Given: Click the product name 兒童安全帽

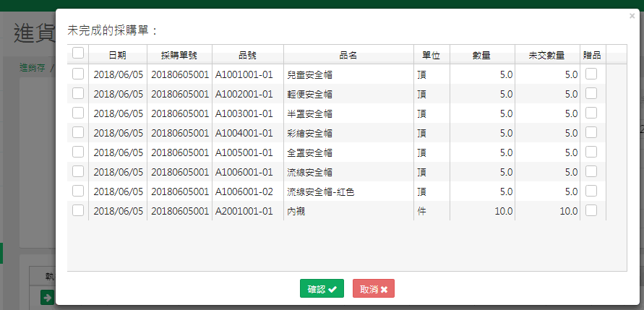Looking at the screenshot, I should 309,74.
